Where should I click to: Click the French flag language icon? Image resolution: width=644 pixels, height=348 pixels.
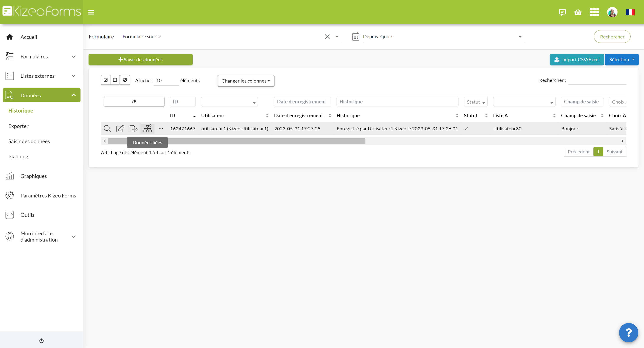coord(630,12)
